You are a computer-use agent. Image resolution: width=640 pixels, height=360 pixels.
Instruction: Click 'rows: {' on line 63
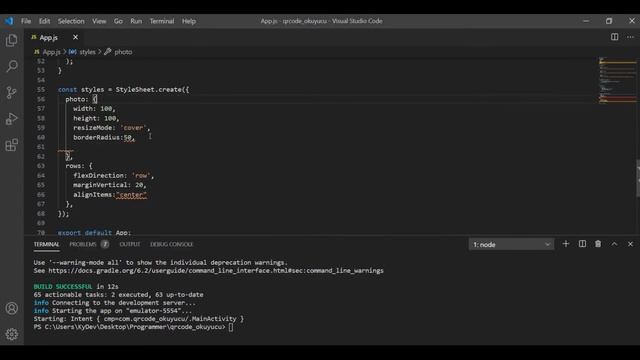click(x=79, y=166)
